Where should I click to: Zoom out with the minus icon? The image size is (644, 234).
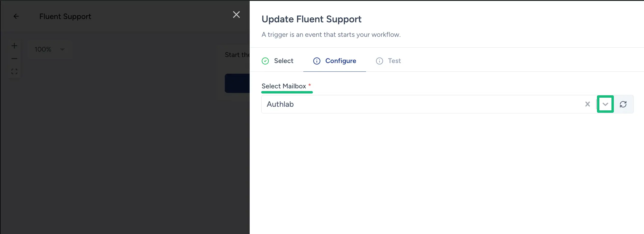coord(14,58)
